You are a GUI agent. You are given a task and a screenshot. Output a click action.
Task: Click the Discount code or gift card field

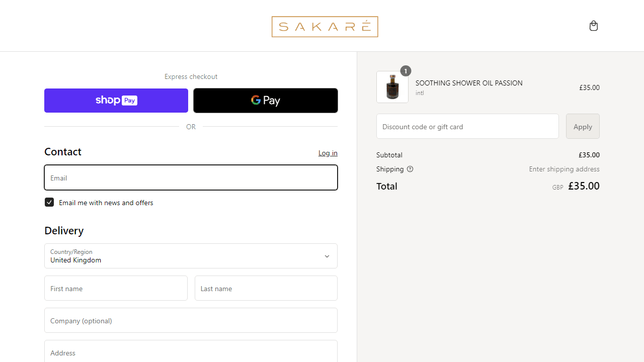click(x=467, y=126)
